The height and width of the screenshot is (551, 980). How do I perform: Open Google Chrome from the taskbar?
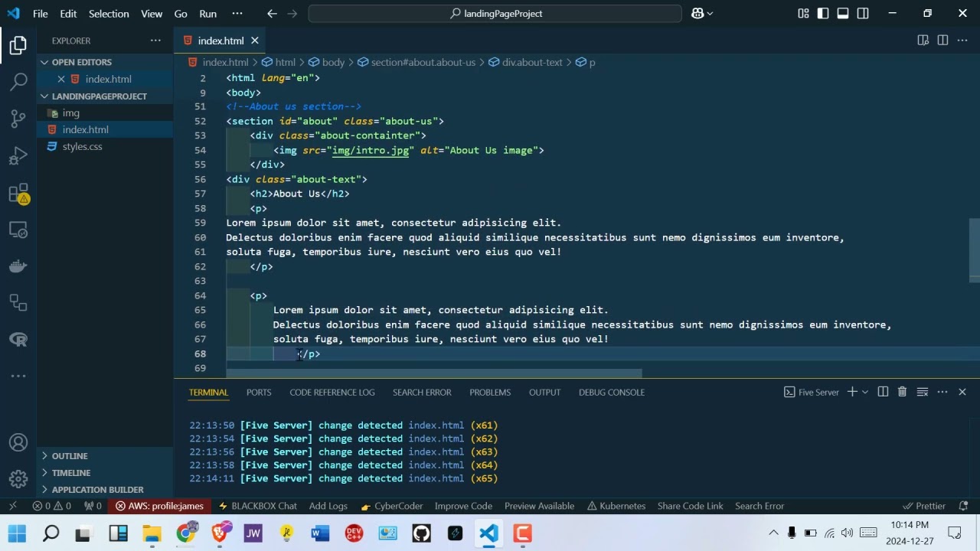[186, 533]
